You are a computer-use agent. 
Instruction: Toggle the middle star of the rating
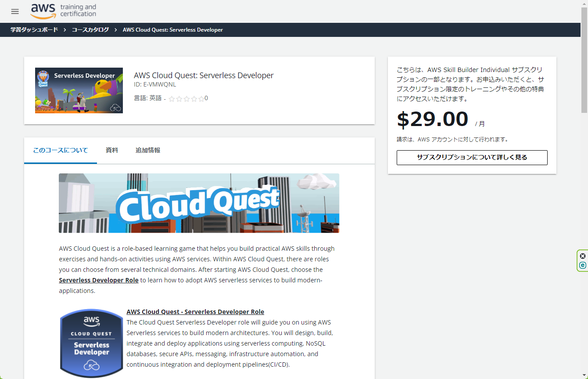[186, 98]
